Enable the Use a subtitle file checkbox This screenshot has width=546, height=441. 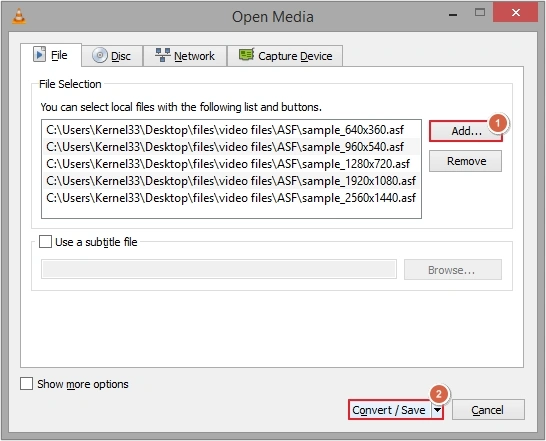click(45, 241)
